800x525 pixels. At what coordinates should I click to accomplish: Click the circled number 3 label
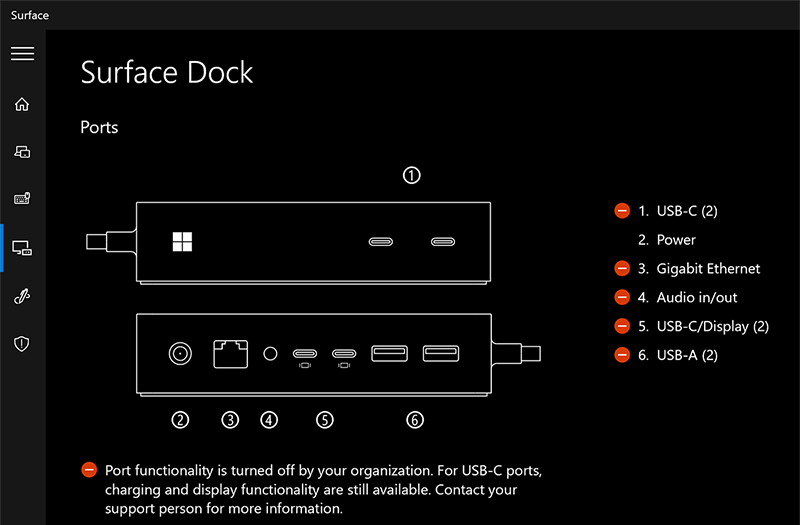tap(230, 420)
